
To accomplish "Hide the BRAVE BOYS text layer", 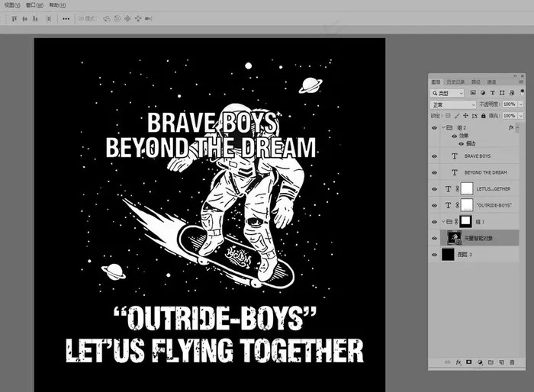I will click(434, 156).
